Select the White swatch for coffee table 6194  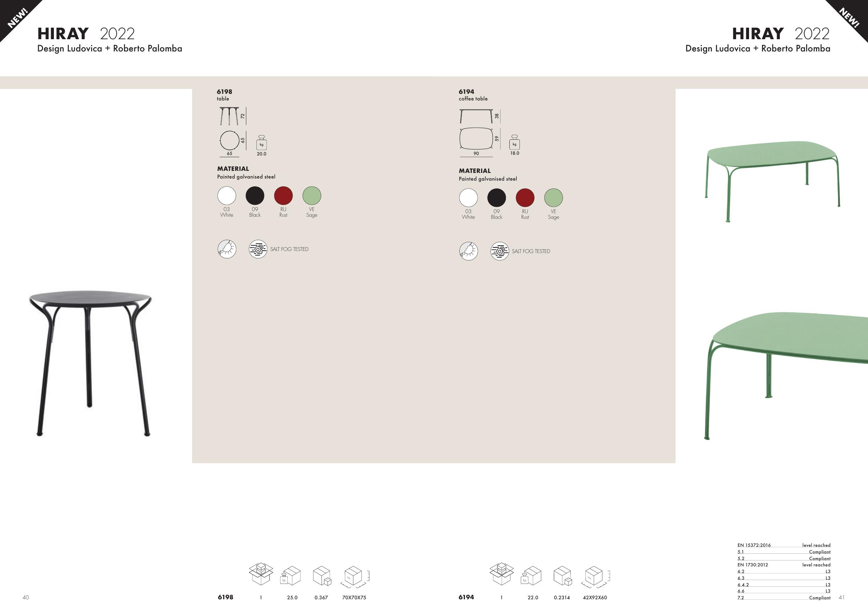point(468,198)
